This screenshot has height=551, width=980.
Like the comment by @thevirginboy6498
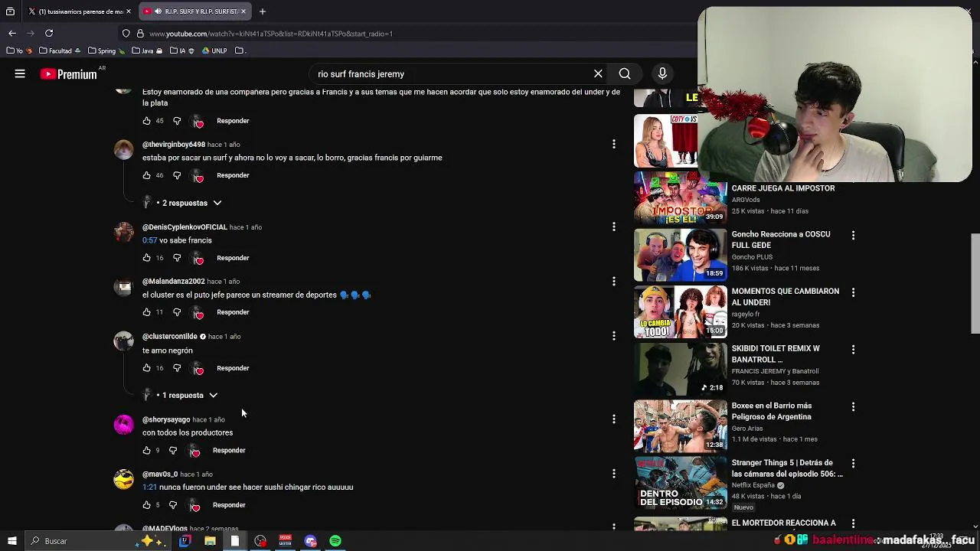coord(146,175)
